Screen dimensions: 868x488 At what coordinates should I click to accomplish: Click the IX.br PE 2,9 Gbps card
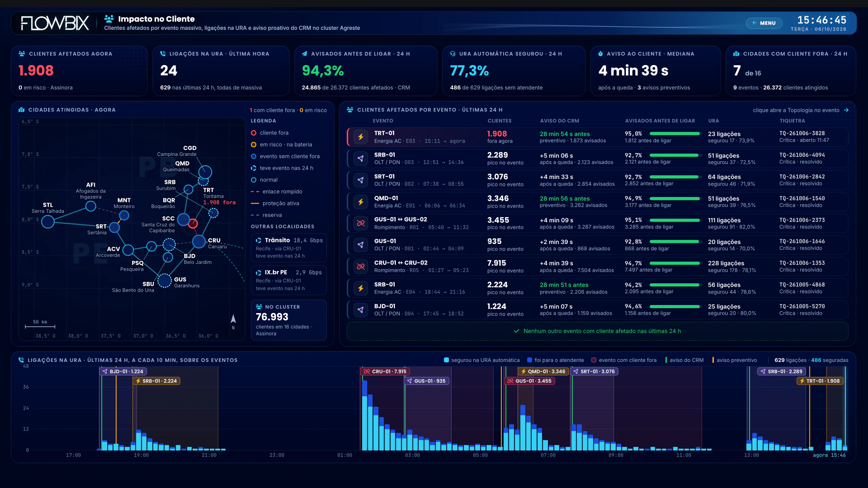289,280
